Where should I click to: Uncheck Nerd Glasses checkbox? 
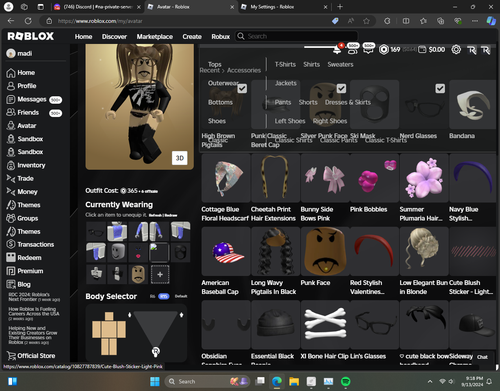440,88
